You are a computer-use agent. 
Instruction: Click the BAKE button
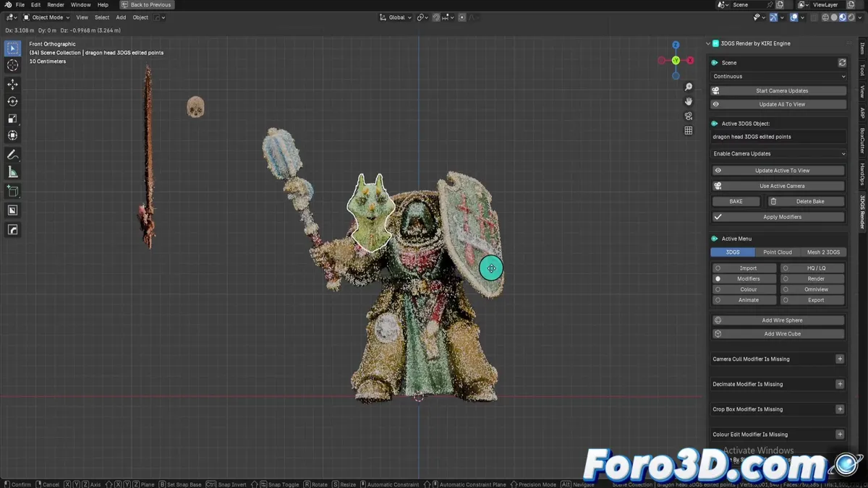pos(736,202)
